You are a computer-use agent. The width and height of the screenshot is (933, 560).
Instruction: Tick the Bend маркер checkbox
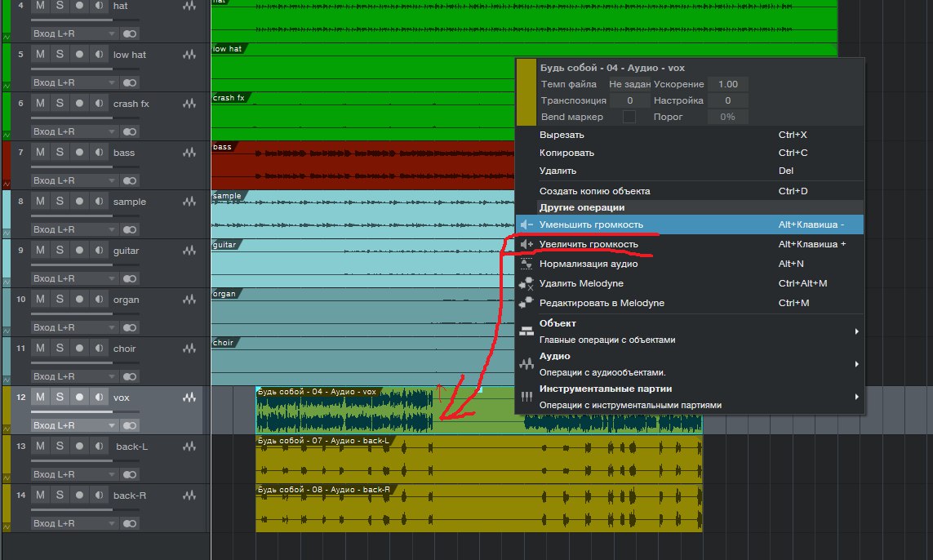[629, 117]
